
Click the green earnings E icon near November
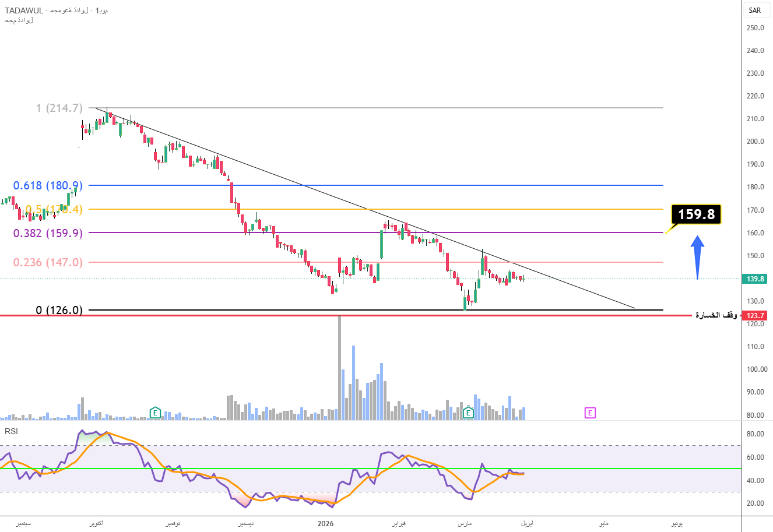(x=155, y=413)
